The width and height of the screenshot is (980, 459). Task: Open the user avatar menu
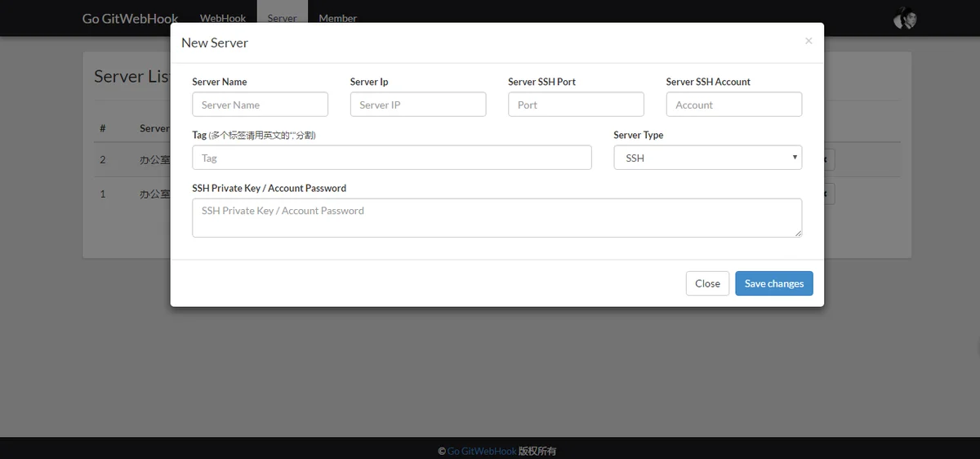(904, 18)
